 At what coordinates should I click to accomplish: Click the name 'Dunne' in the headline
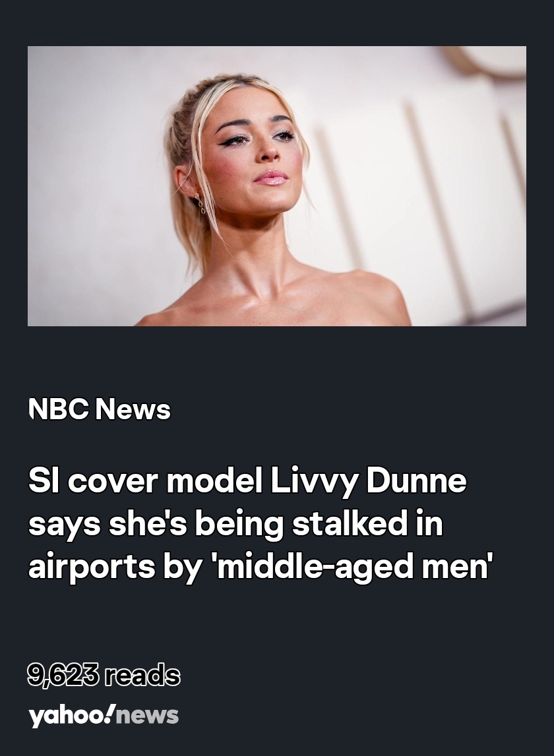point(416,480)
